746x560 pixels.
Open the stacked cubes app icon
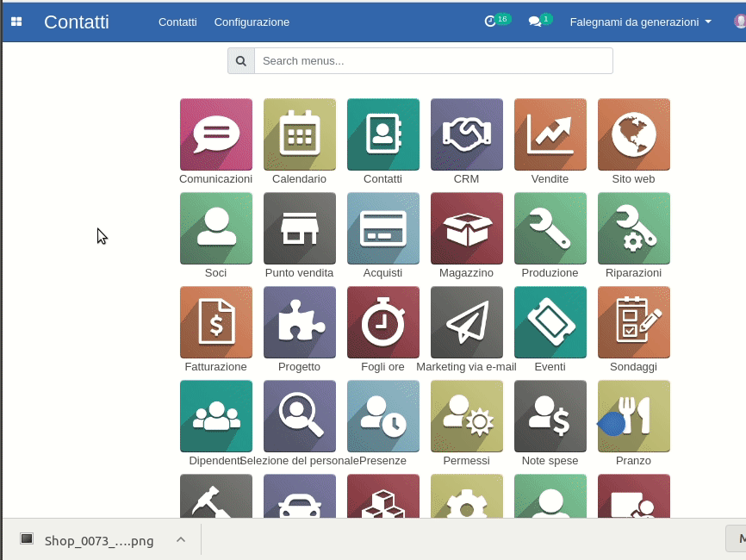click(x=383, y=495)
